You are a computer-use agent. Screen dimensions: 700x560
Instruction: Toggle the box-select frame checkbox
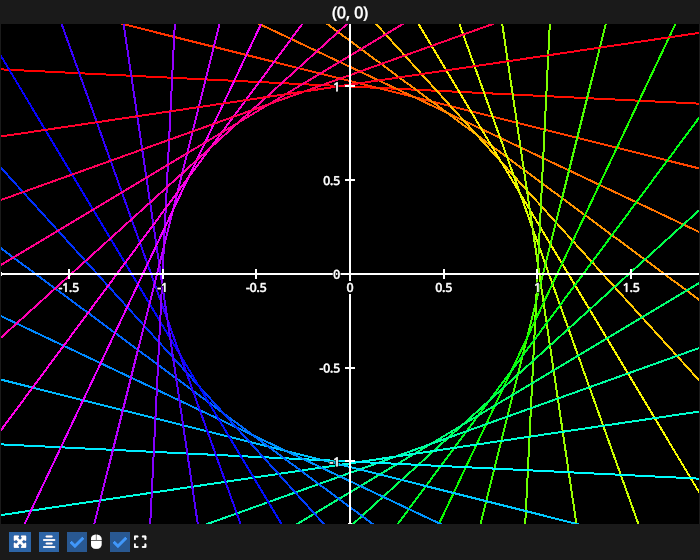click(120, 542)
